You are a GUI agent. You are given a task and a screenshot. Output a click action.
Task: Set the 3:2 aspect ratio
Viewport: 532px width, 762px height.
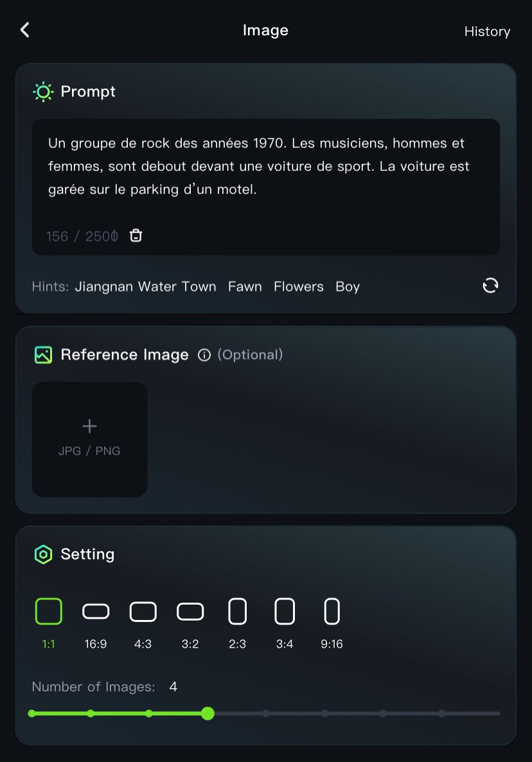(x=190, y=612)
